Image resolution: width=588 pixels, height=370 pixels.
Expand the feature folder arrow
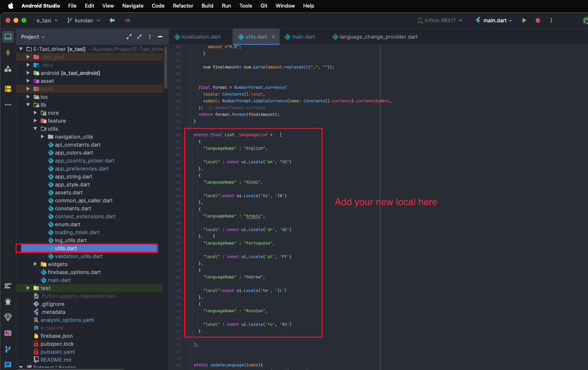[x=35, y=121]
